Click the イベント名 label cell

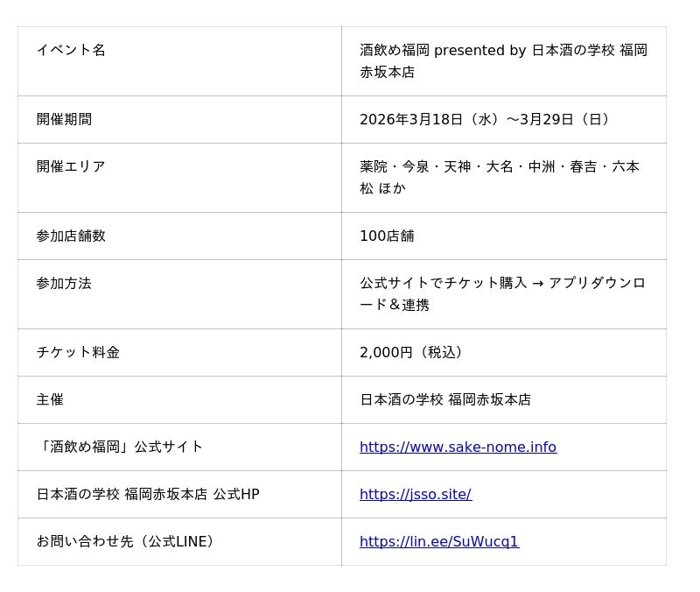(x=71, y=50)
